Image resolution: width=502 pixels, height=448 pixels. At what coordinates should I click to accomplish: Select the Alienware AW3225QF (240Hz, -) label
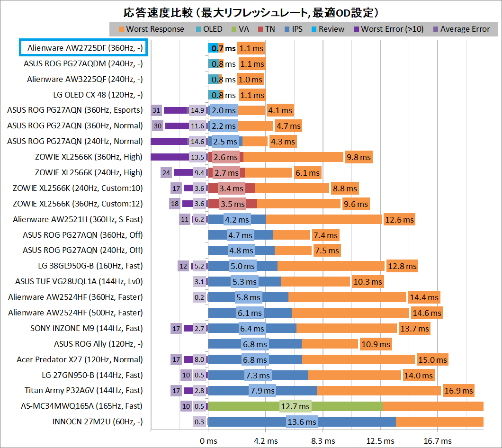click(85, 79)
